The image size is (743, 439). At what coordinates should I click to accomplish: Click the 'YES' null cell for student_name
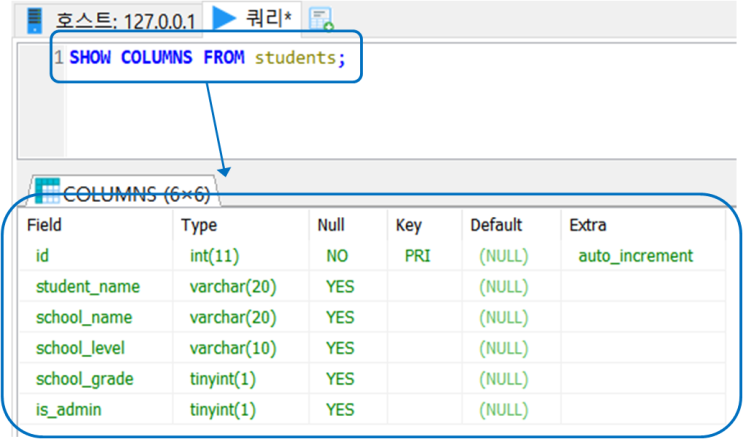coord(348,286)
